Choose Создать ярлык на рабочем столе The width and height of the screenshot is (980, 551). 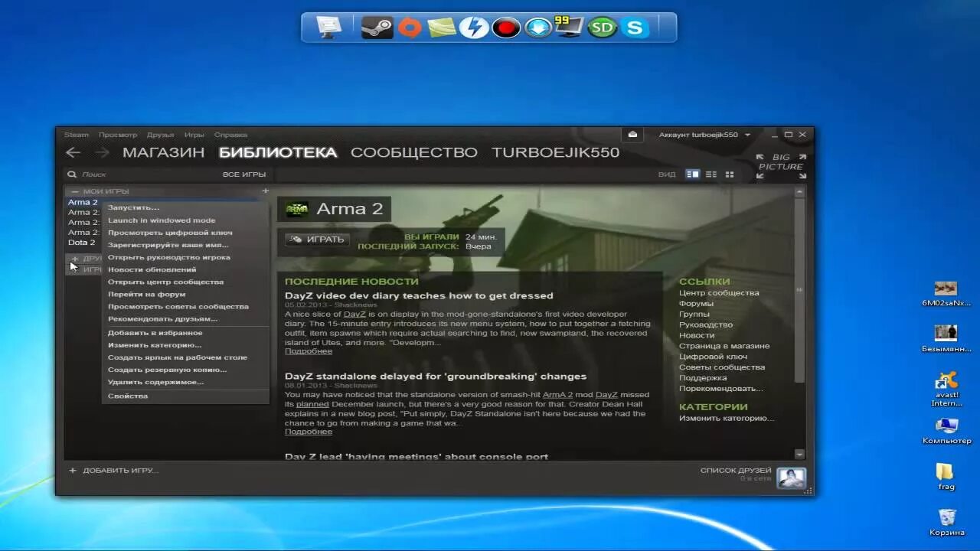(186, 357)
